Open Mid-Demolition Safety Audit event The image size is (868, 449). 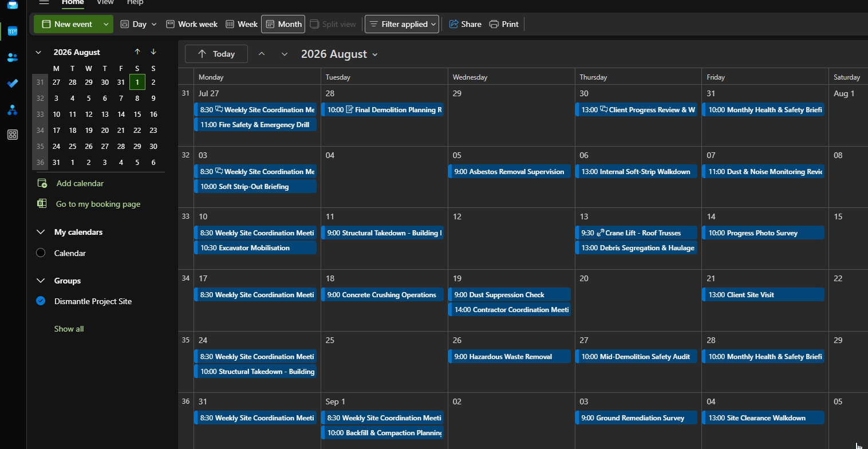[x=637, y=356]
